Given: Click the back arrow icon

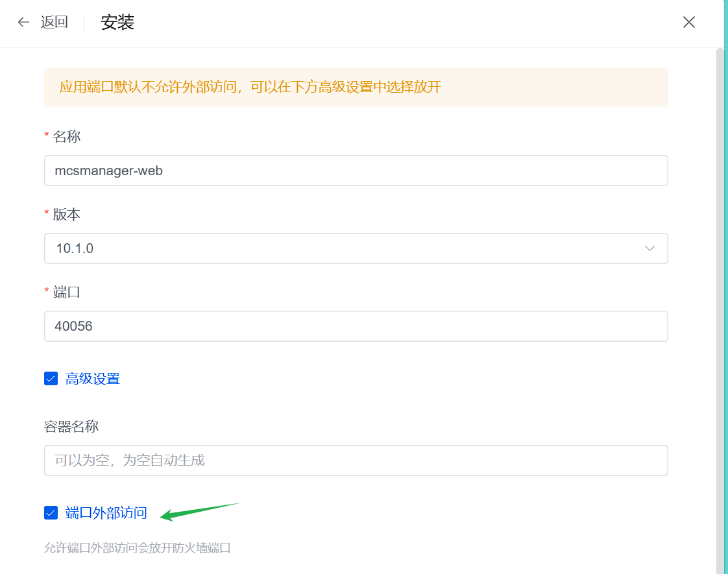Looking at the screenshot, I should coord(24,22).
